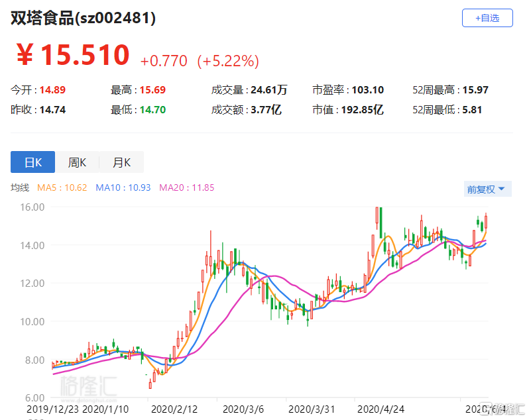Click the 最高 value 15.69

[x=152, y=90]
